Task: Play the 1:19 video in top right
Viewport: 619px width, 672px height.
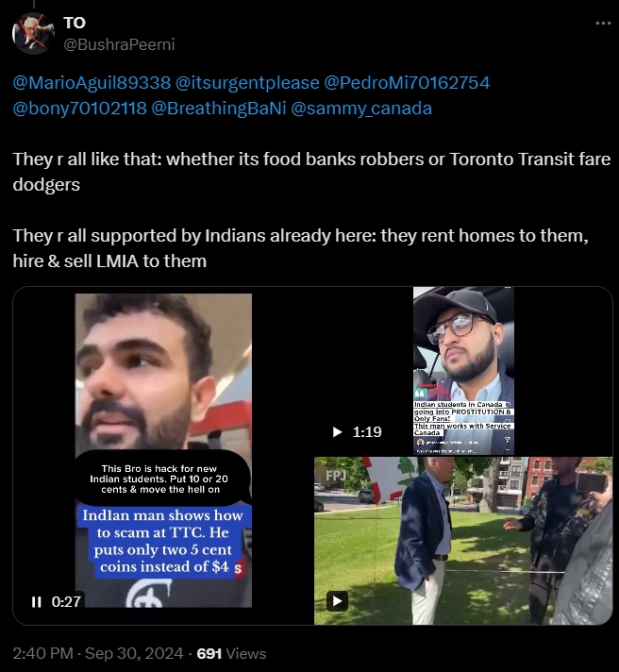Action: 338,432
